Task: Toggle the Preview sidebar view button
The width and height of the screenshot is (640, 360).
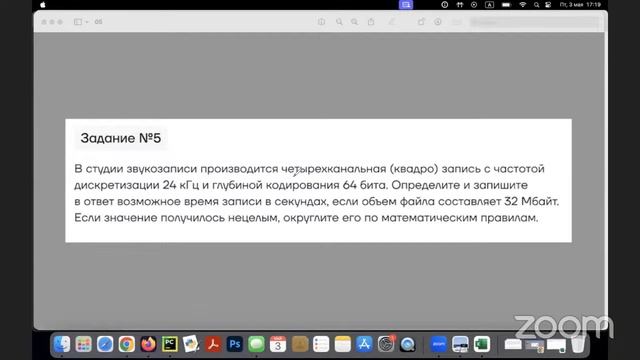Action: point(78,22)
